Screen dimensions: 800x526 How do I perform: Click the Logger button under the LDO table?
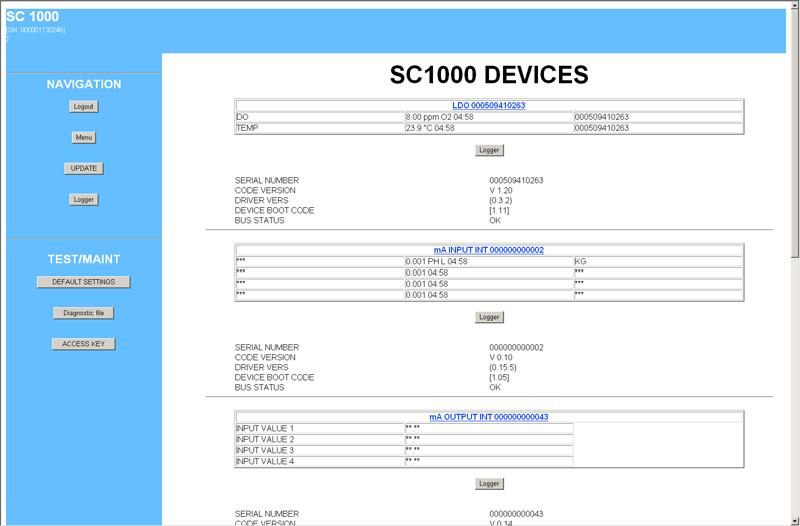tap(489, 150)
